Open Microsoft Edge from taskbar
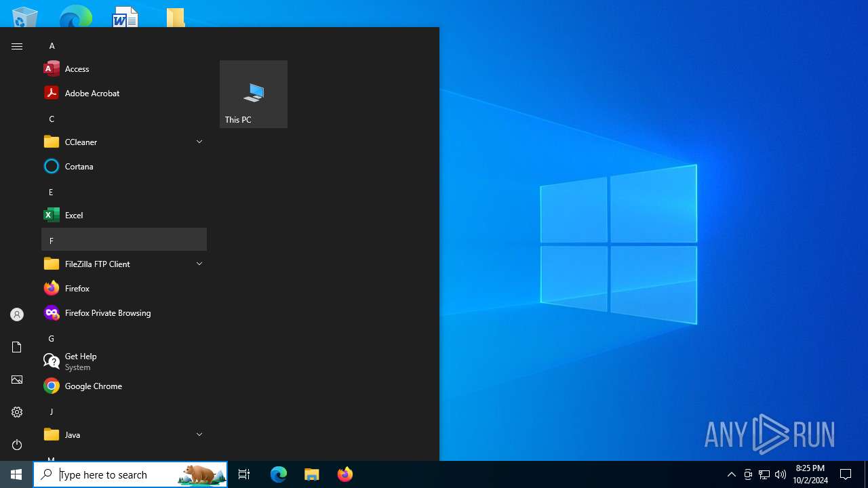The width and height of the screenshot is (868, 488). [x=279, y=474]
